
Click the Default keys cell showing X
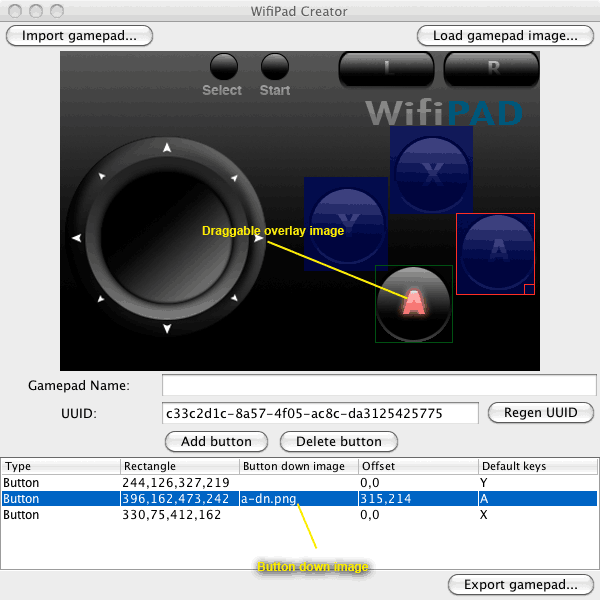click(x=538, y=515)
